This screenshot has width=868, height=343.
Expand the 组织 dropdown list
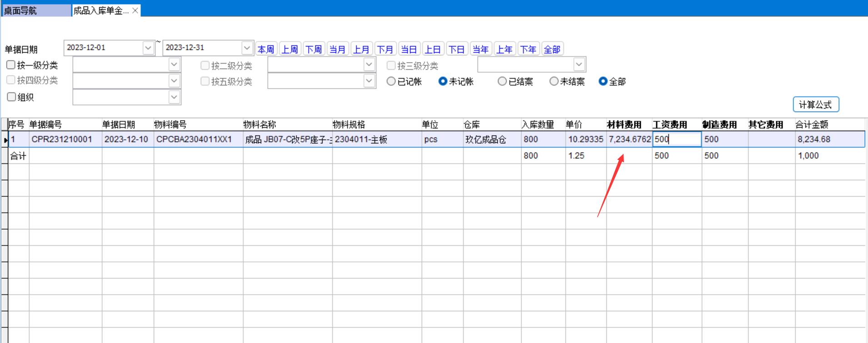click(174, 97)
